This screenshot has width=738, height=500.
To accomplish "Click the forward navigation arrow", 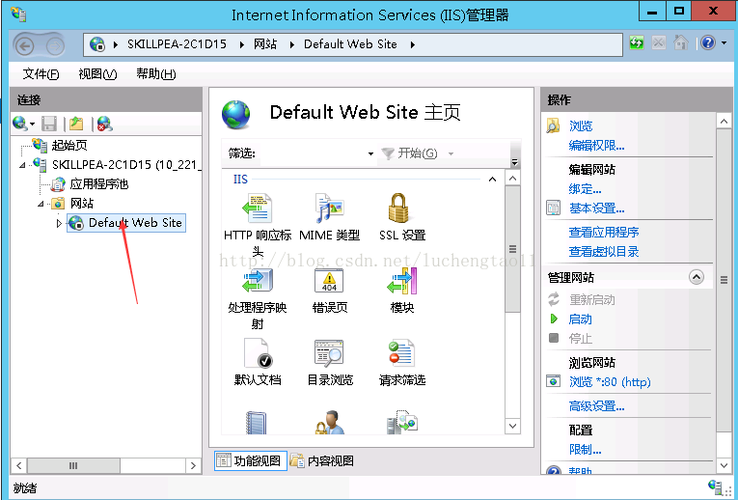I will [x=55, y=46].
